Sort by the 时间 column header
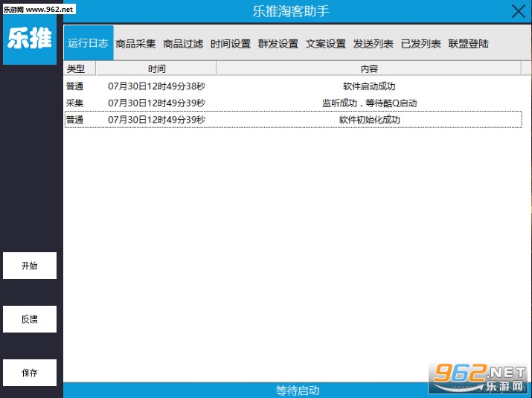 point(156,68)
